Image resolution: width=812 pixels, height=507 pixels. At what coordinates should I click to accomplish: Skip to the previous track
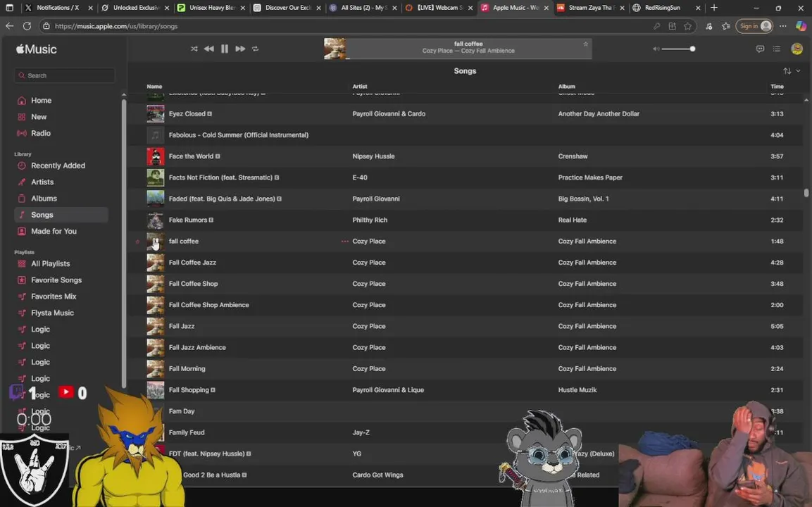tap(208, 49)
